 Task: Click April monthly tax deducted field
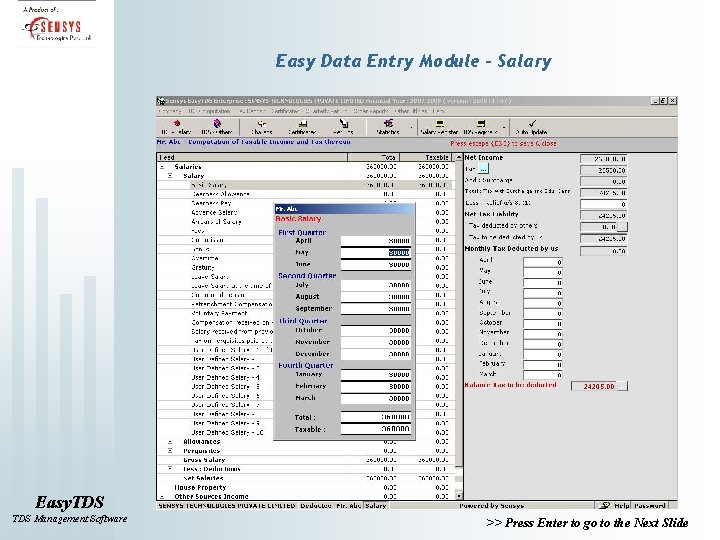pos(543,262)
